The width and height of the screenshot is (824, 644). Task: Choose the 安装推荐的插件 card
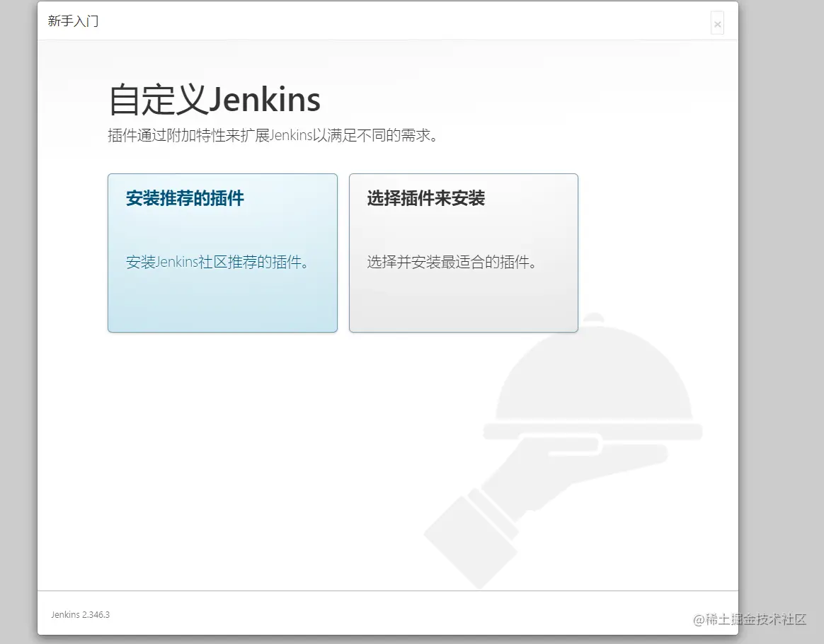222,253
